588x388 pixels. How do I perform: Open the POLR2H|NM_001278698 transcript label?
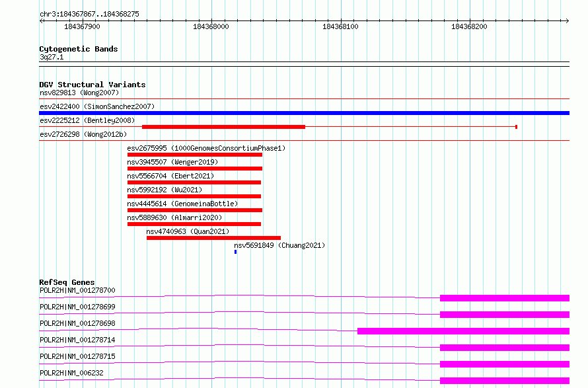(x=77, y=323)
